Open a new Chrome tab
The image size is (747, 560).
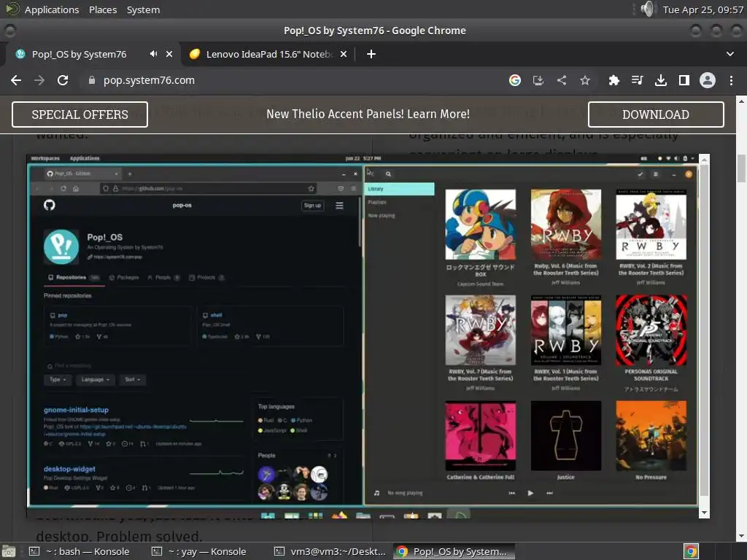point(371,54)
